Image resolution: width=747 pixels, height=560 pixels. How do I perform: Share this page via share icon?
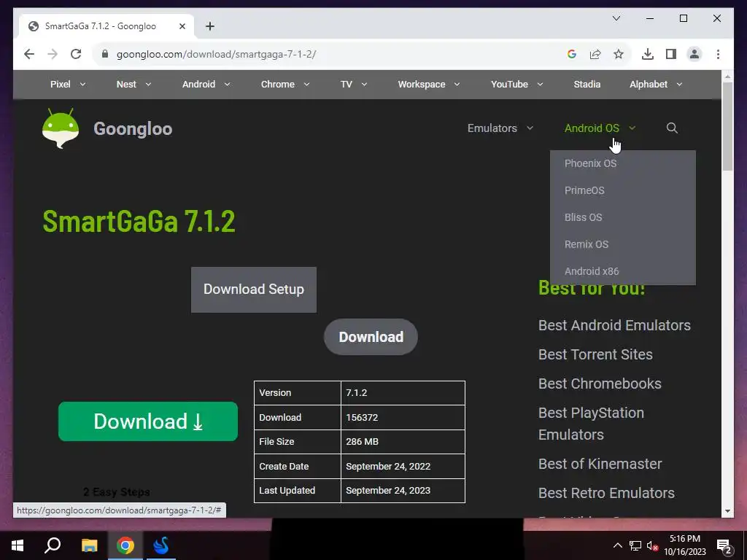point(595,54)
